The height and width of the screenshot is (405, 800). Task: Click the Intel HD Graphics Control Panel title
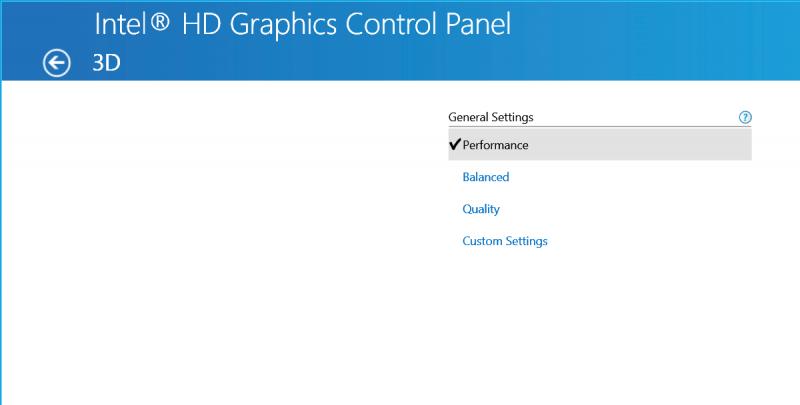click(303, 24)
